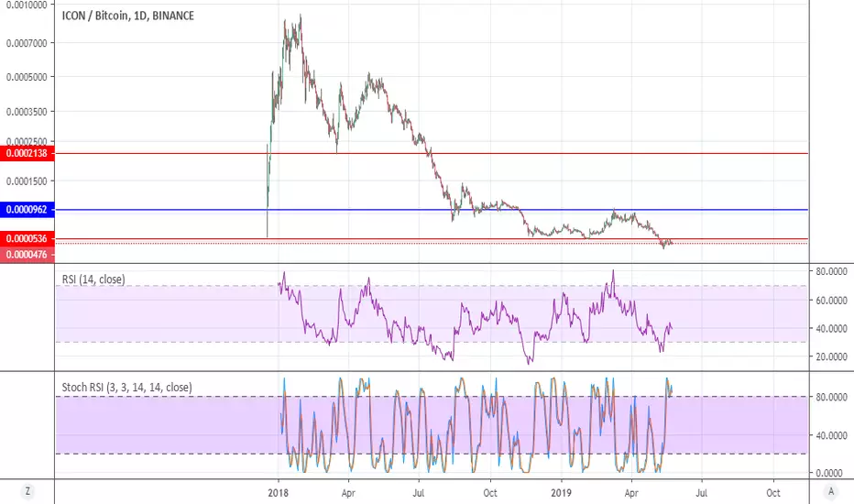
Task: Click the Apr label right after 2019
Action: click(631, 493)
